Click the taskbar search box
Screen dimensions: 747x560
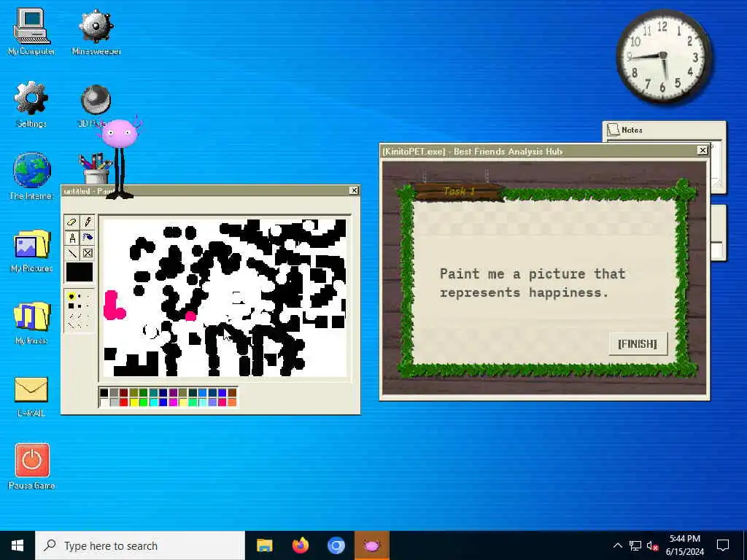tap(140, 545)
